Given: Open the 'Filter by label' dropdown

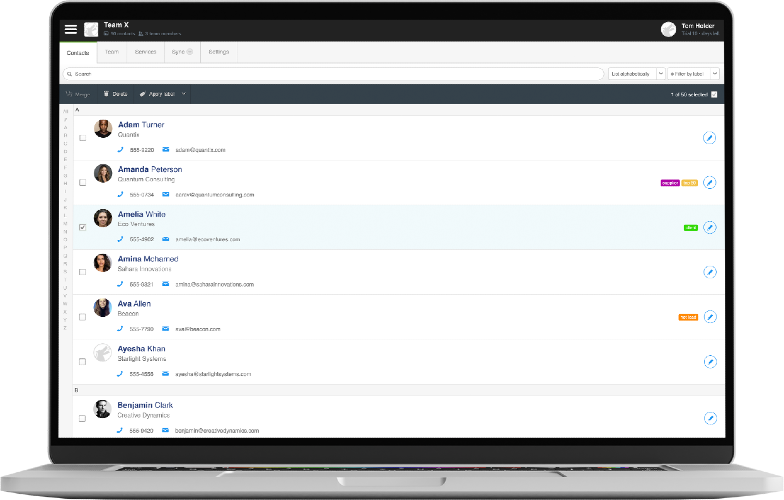Looking at the screenshot, I should (694, 74).
